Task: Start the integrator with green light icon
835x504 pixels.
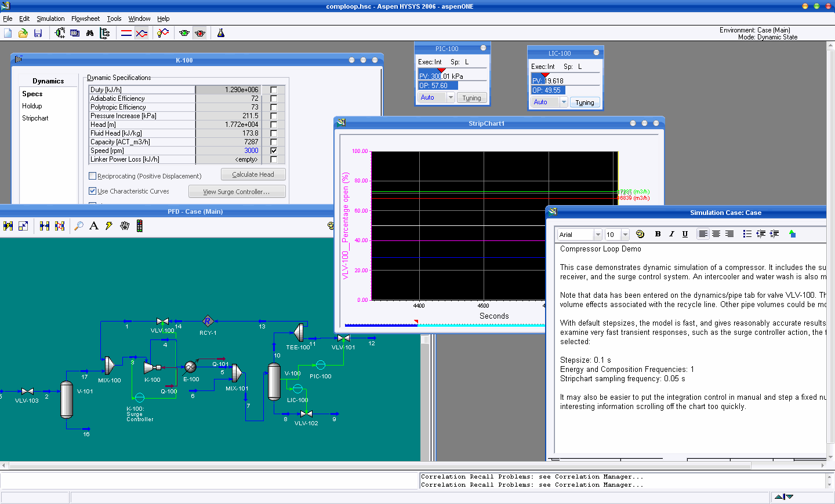Action: [x=184, y=33]
